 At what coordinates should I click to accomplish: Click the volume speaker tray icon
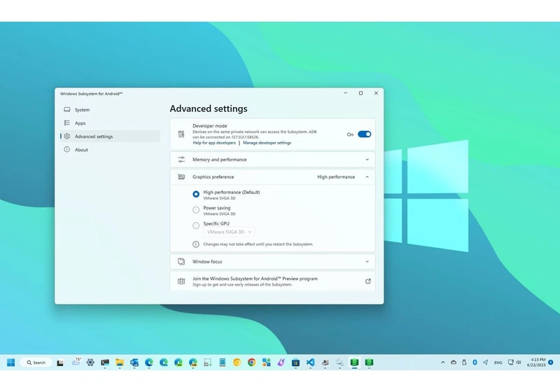(x=519, y=363)
